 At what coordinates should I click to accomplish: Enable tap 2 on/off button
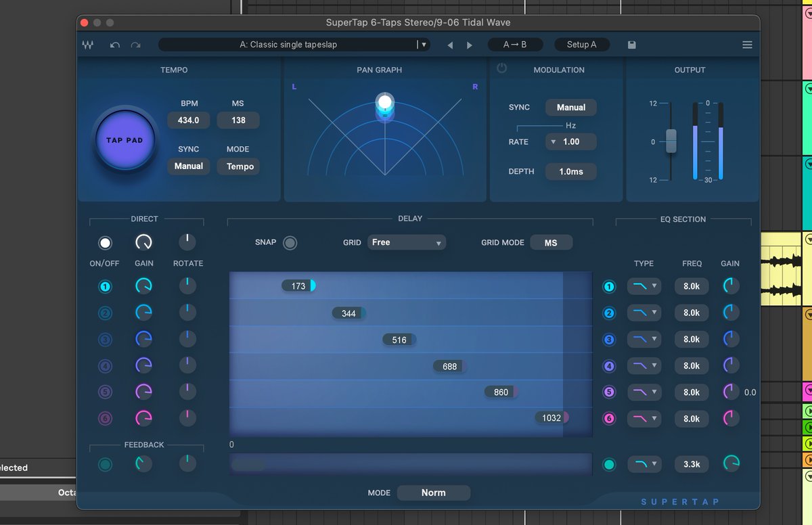tap(105, 313)
